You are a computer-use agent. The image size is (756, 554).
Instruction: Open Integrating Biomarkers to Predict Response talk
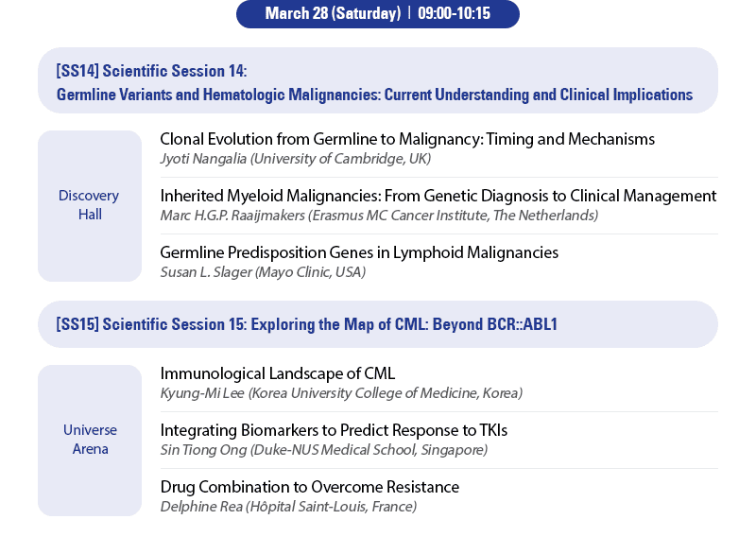[x=334, y=430]
